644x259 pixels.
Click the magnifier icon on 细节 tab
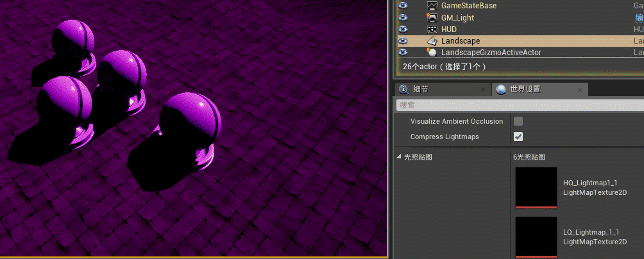pos(404,89)
